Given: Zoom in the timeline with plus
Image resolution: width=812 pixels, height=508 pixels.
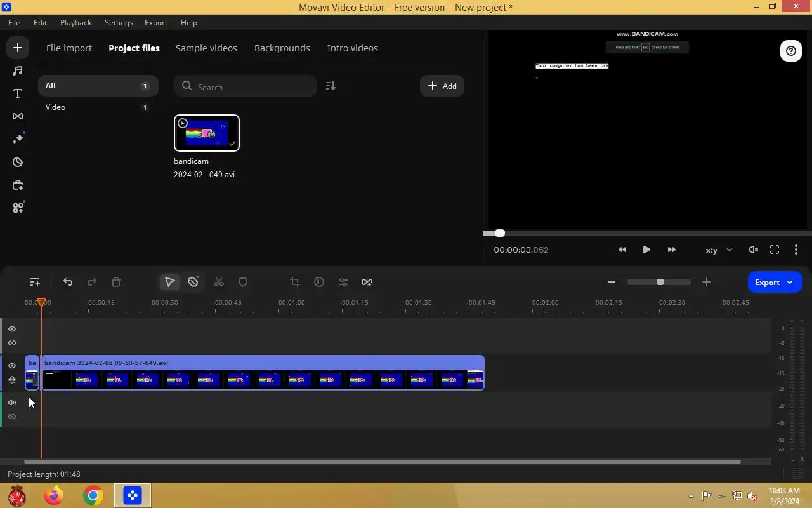Looking at the screenshot, I should pos(707,282).
